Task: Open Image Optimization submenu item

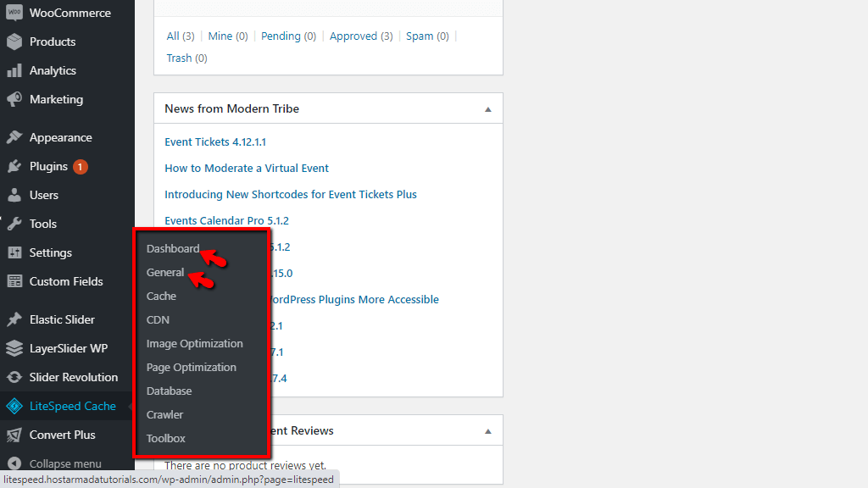Action: point(194,344)
